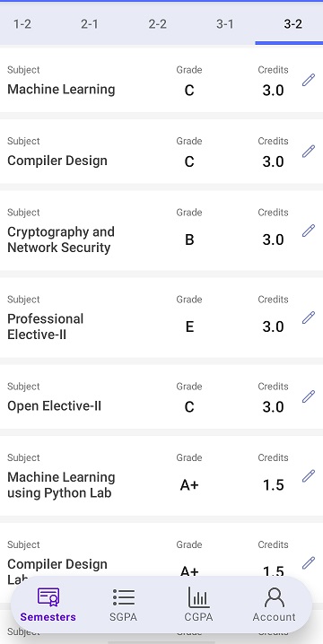The height and width of the screenshot is (644, 323).
Task: Click edit pencil for Professional Elective-II
Action: 309,318
